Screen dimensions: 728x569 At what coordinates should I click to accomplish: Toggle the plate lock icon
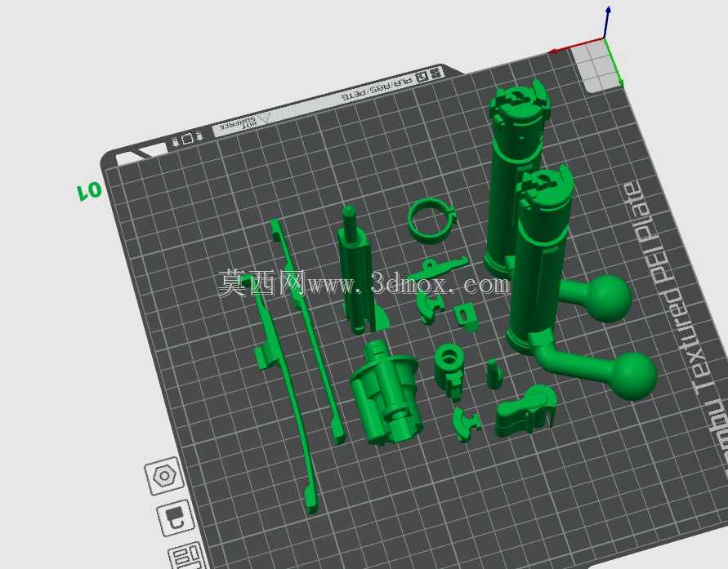coord(176,518)
